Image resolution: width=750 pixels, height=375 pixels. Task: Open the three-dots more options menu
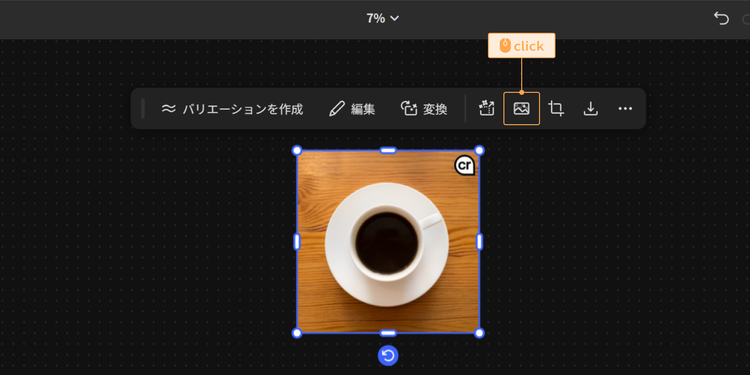point(625,109)
